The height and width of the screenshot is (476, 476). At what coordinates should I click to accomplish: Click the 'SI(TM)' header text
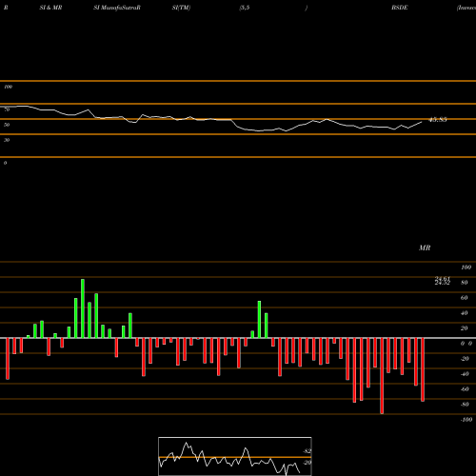point(181,8)
